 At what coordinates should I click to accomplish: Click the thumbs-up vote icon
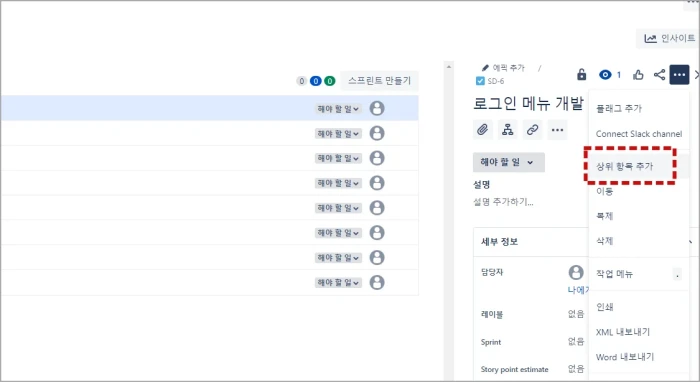638,75
